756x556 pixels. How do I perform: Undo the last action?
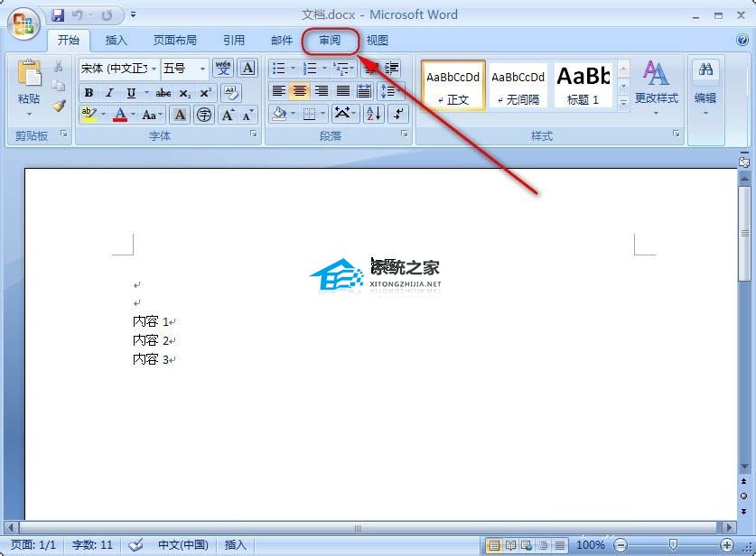click(x=77, y=15)
